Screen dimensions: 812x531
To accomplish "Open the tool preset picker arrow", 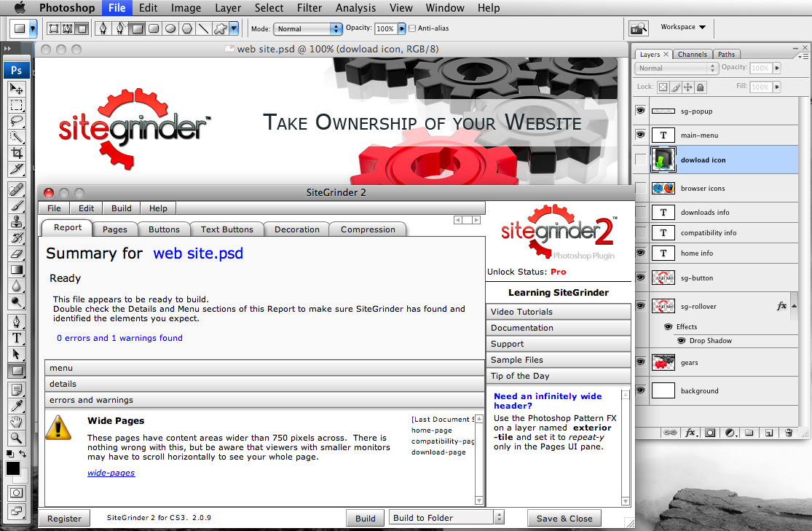I will pyautogui.click(x=33, y=28).
